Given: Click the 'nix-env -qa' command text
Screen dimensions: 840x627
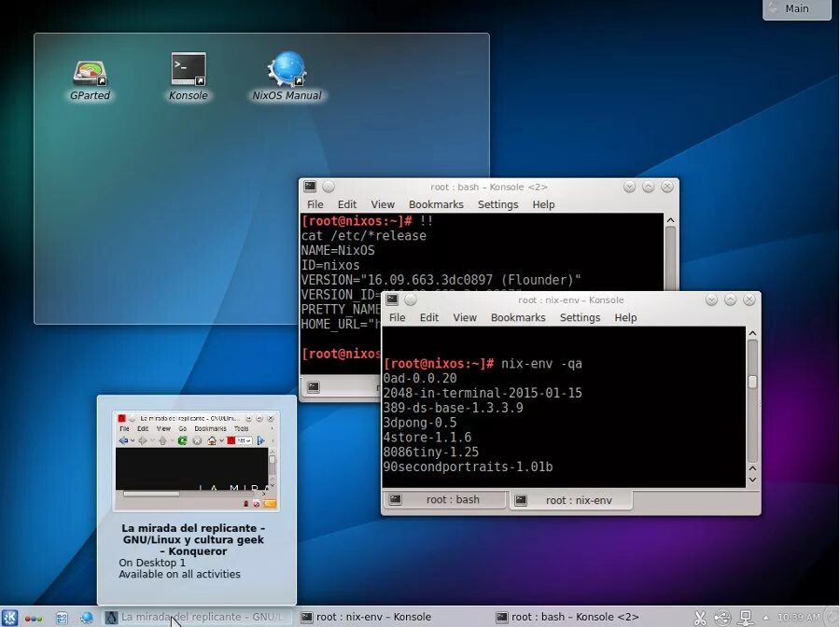Looking at the screenshot, I should pos(541,364).
